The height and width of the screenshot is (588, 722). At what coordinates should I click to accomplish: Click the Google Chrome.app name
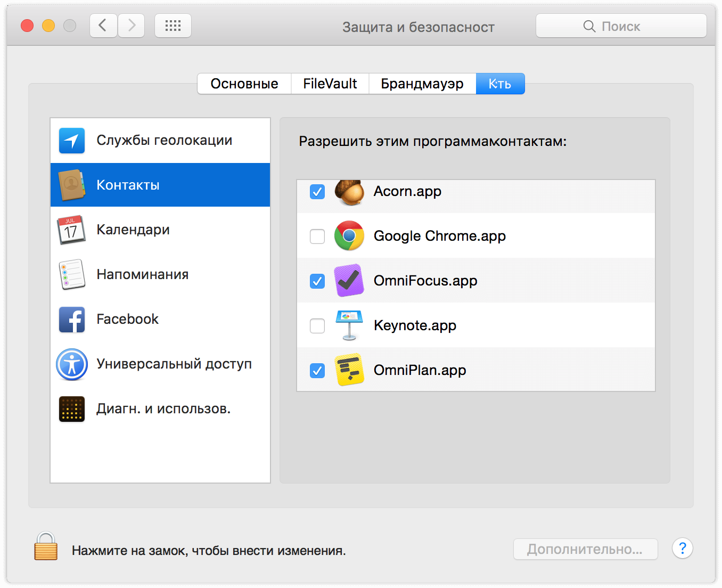(440, 236)
